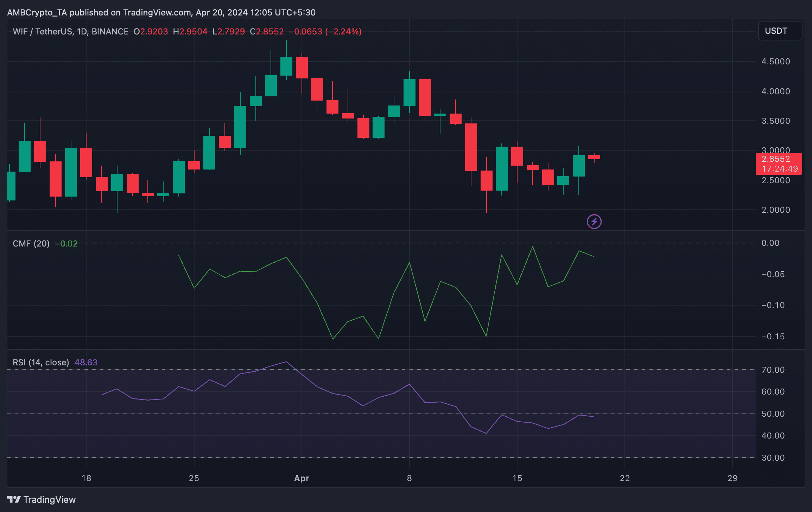The image size is (812, 512).
Task: Click the TradingView logo at bottom left
Action: [x=41, y=499]
